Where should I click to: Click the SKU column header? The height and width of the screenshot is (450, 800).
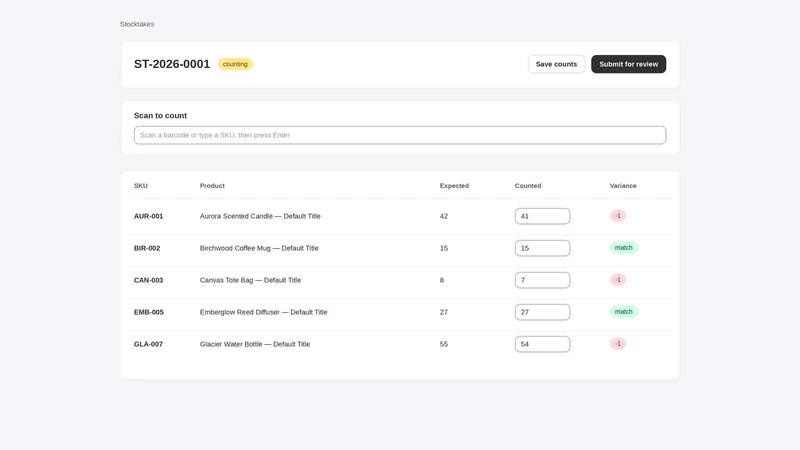(141, 186)
